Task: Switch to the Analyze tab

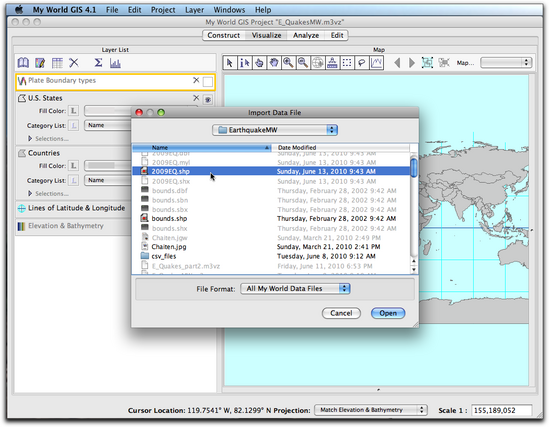Action: pos(306,35)
